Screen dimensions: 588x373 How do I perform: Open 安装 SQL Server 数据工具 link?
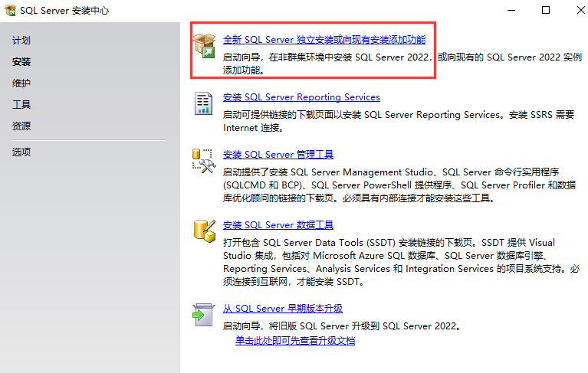[278, 225]
